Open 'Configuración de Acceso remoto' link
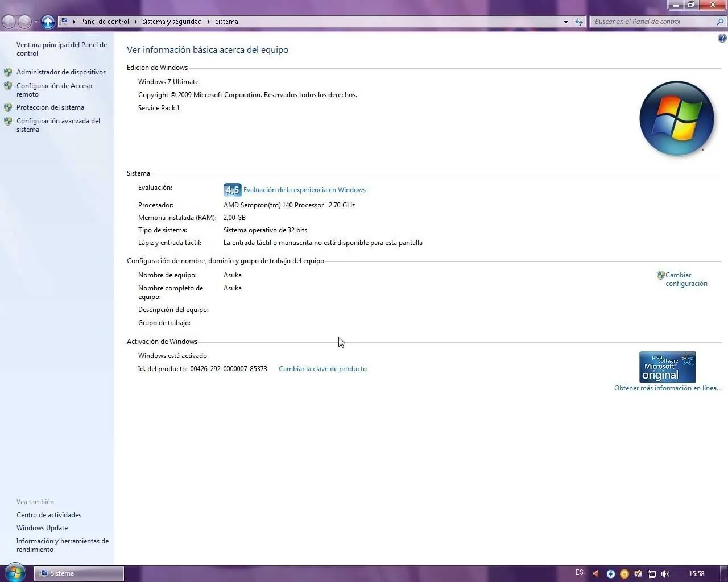 pyautogui.click(x=54, y=90)
